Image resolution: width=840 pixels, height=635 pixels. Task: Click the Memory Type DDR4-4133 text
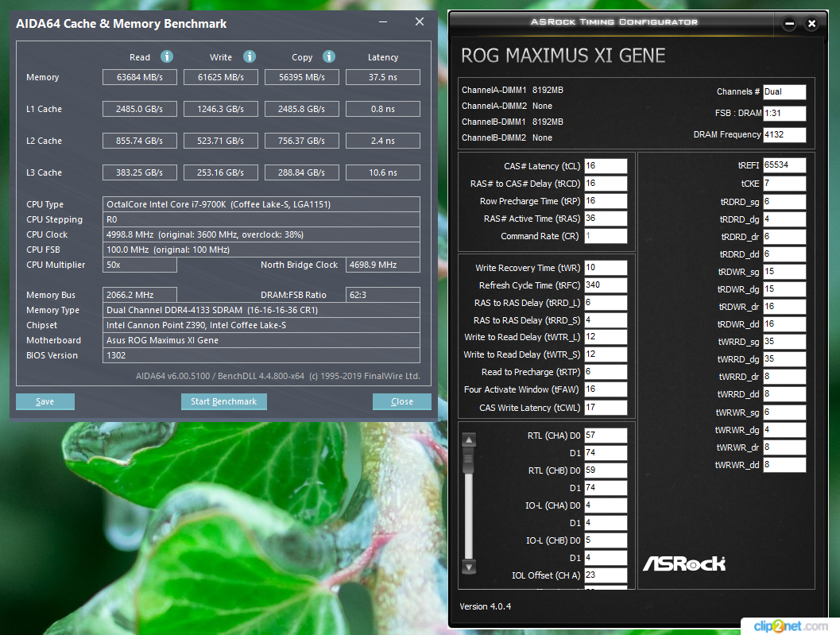click(x=212, y=310)
